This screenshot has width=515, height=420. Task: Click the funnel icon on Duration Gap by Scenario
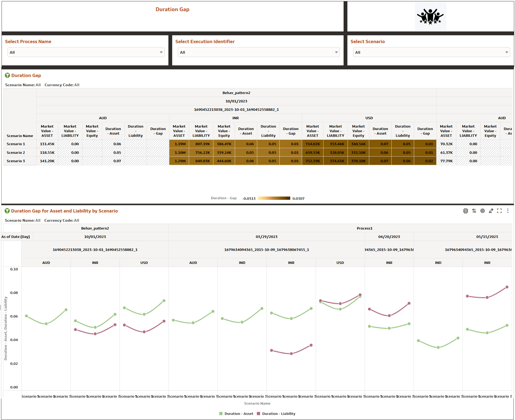tap(8, 211)
